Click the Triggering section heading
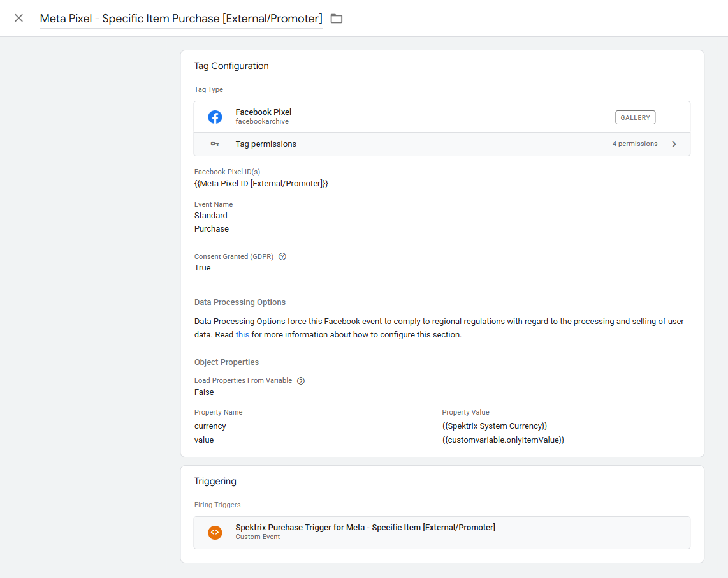The image size is (728, 578). [215, 481]
